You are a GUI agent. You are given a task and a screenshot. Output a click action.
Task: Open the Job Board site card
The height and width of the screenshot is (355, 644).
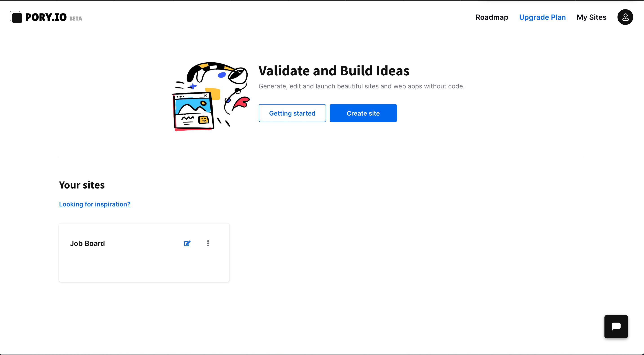click(x=144, y=253)
